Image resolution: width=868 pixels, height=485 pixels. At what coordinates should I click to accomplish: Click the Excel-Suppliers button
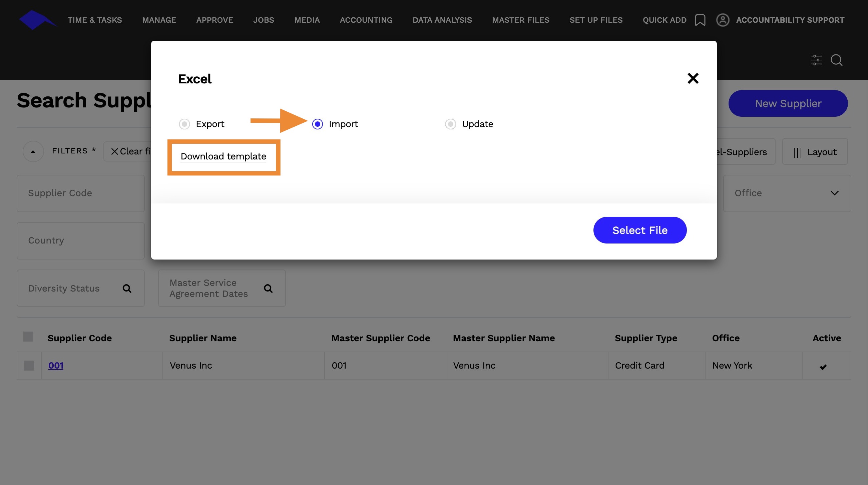click(746, 152)
